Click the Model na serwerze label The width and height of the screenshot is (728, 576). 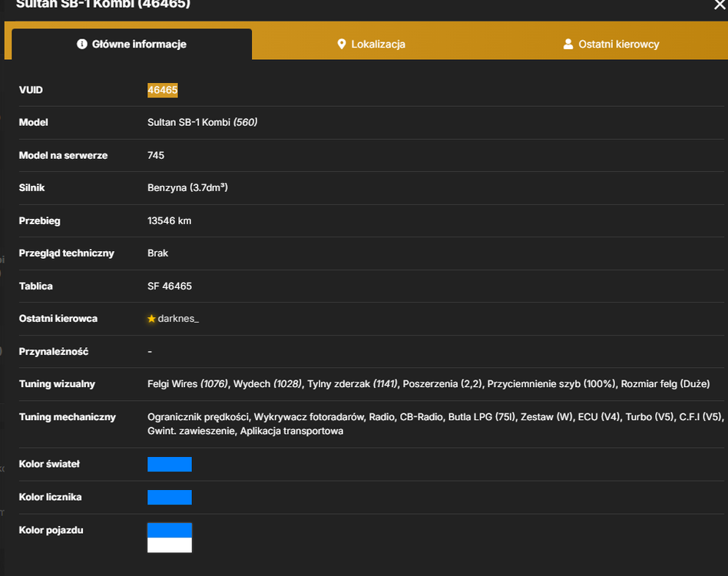[63, 155]
